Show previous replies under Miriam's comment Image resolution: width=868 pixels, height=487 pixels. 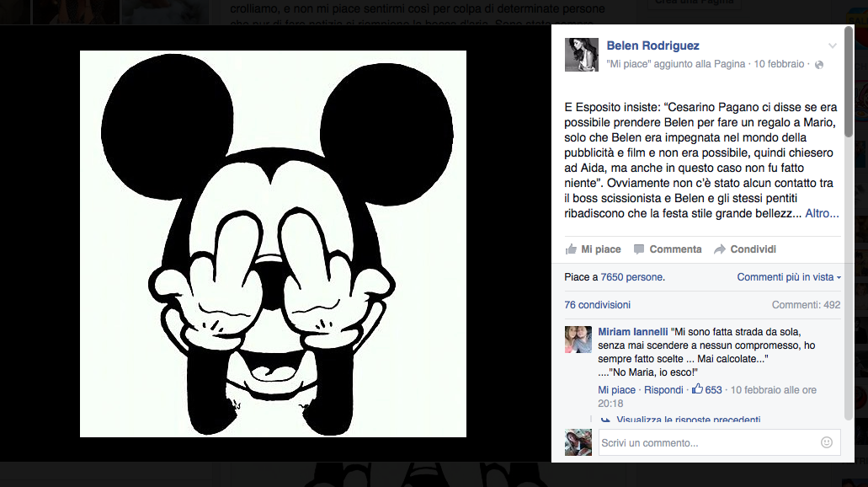pos(688,420)
